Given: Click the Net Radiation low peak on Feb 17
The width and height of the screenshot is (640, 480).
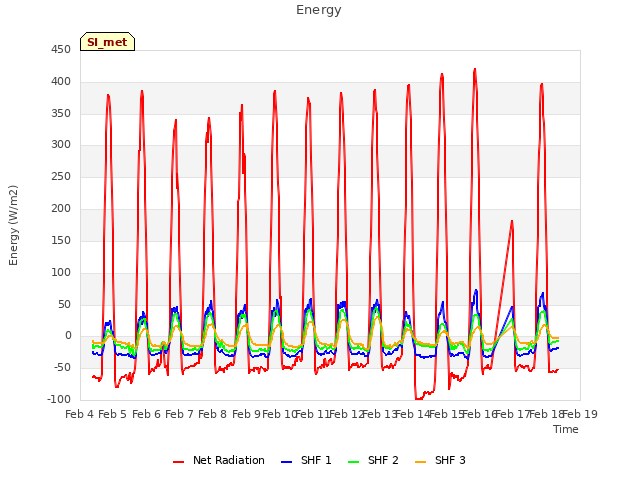Looking at the screenshot, I should click(512, 221).
